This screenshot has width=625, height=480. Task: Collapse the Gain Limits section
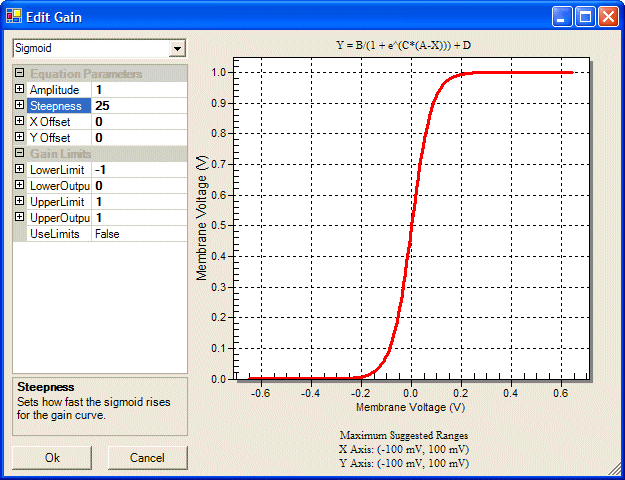pyautogui.click(x=20, y=153)
